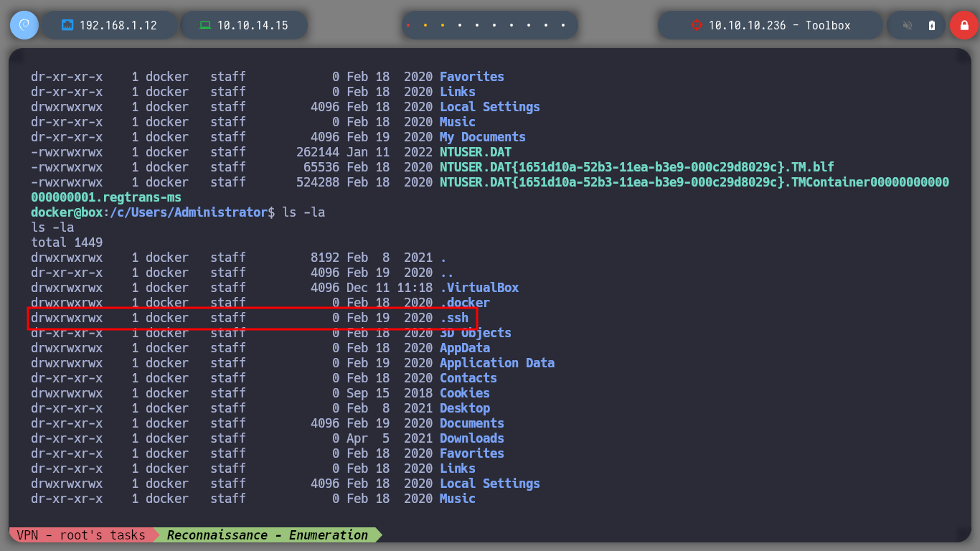Click the 65536 file size value
Viewport: 980px width, 551px height.
click(x=321, y=167)
